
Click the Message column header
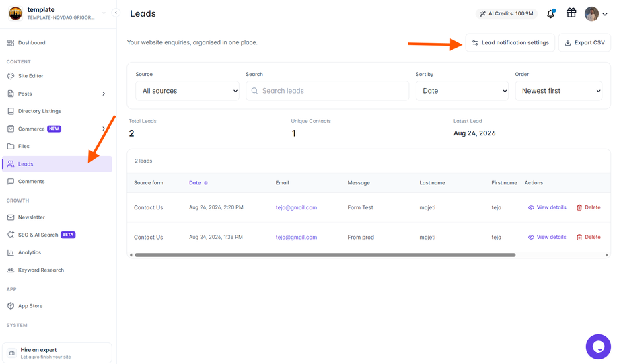pos(359,183)
